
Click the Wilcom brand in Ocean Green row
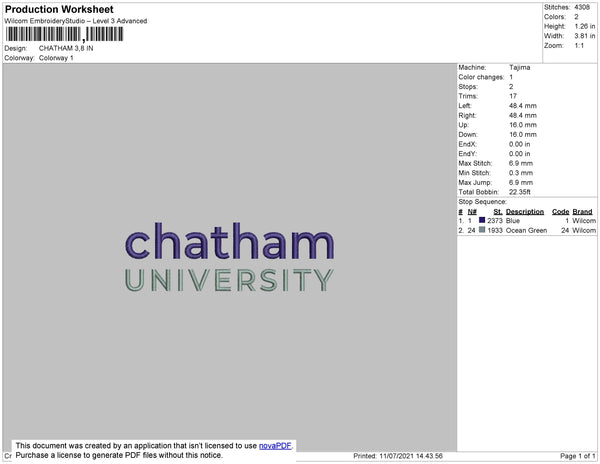(584, 230)
